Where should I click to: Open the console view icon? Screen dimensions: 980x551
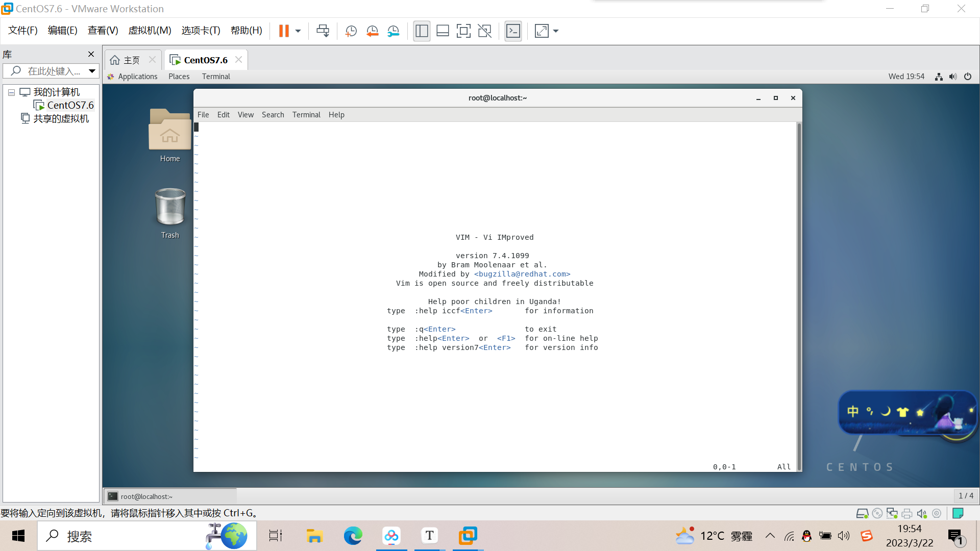coord(513,31)
